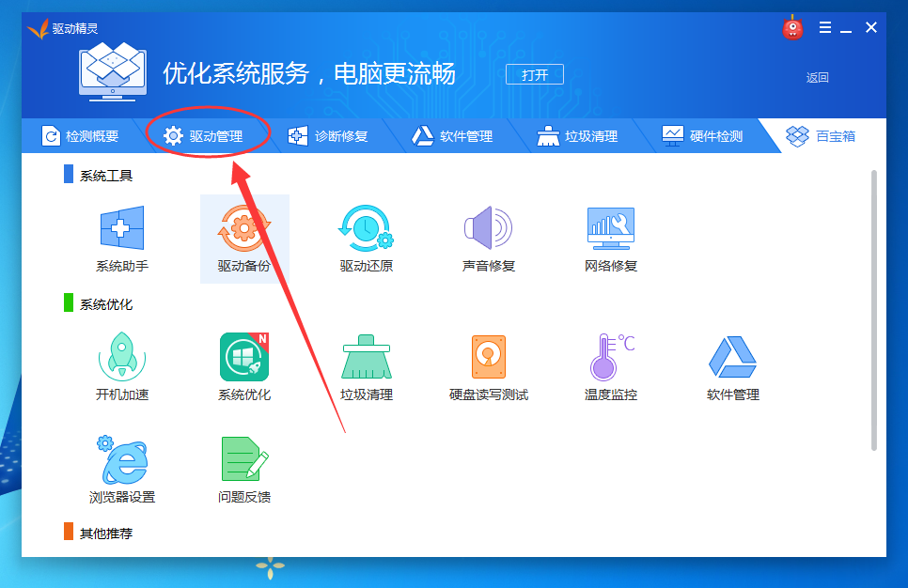Screen dimensions: 908x588
Task: Click the 打开 button in banner
Action: [x=535, y=74]
